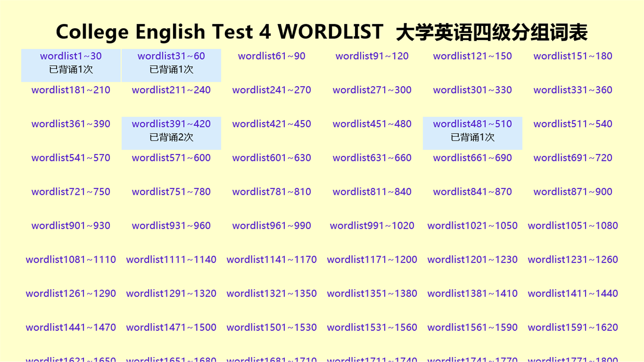The height and width of the screenshot is (362, 644).
Task: Open the wordlist481~510 link
Action: point(472,124)
